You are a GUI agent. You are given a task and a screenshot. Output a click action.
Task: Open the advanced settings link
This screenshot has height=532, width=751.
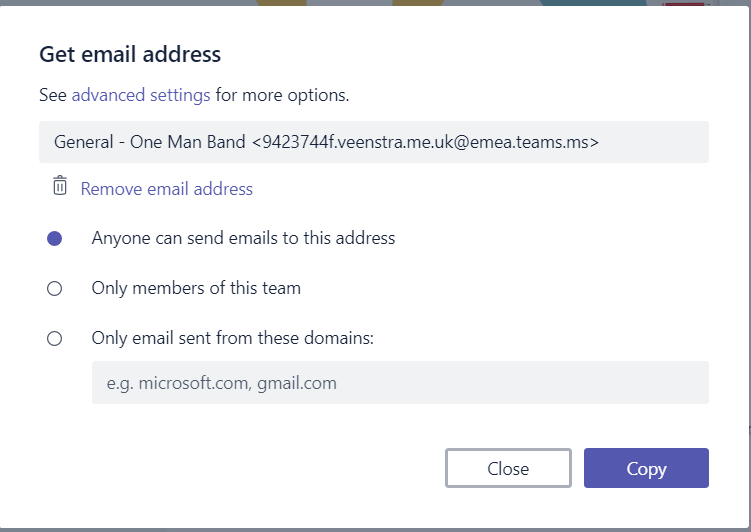141,95
